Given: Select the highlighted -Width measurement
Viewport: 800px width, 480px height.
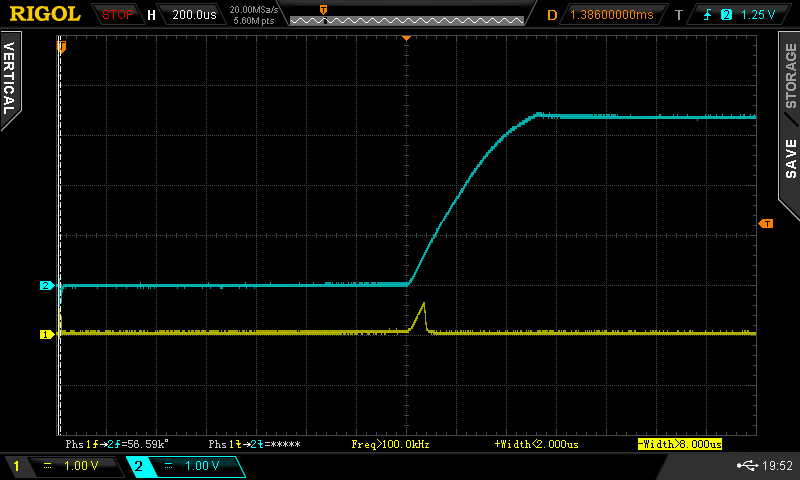Looking at the screenshot, I should coord(680,443).
